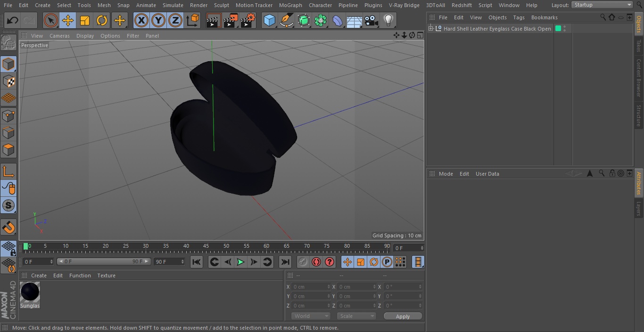
Task: Select the Rotate tool in top toolbar
Action: click(102, 20)
